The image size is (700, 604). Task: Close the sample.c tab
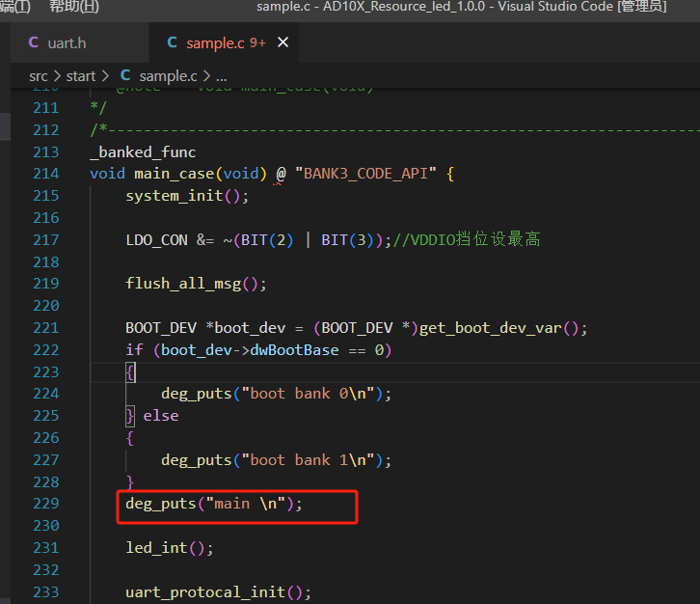[283, 42]
